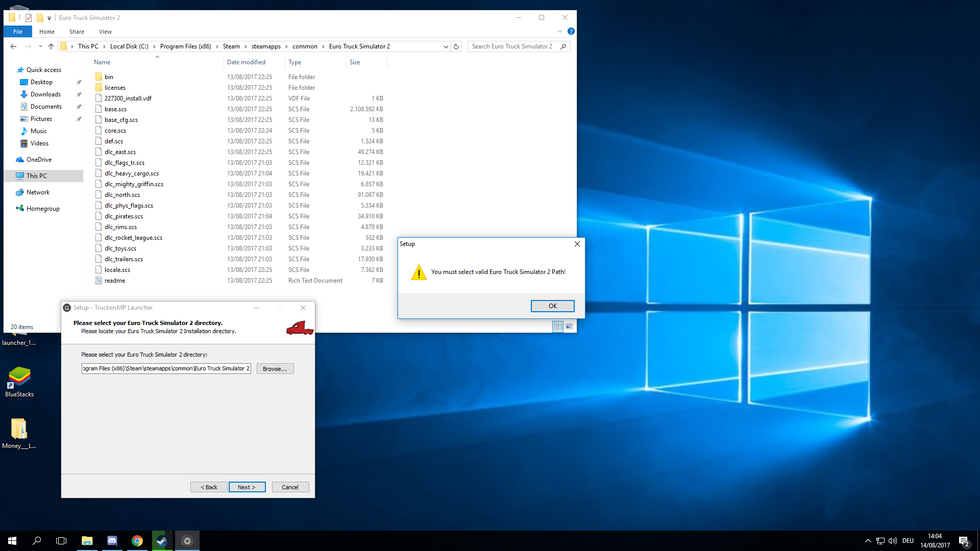Click the Back button in setup wizard
980x551 pixels.
(209, 487)
